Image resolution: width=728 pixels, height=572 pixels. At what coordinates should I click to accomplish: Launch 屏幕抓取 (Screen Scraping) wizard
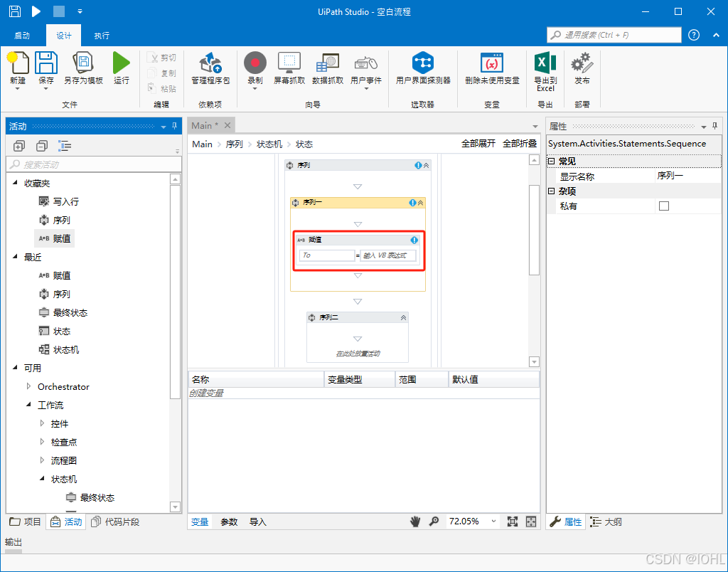[x=289, y=63]
